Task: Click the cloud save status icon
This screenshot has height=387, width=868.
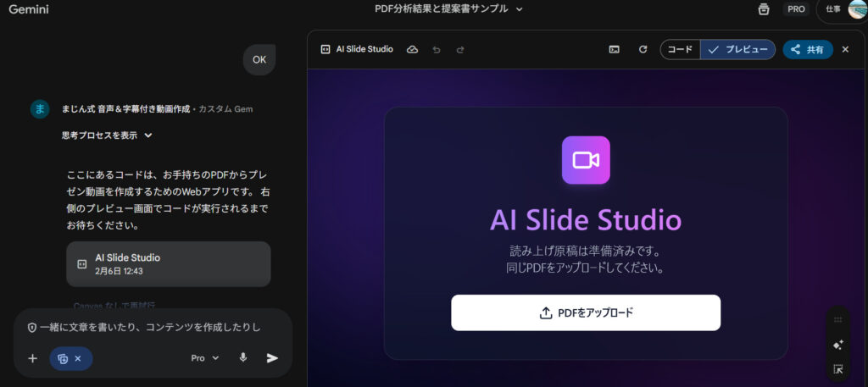Action: [x=412, y=49]
